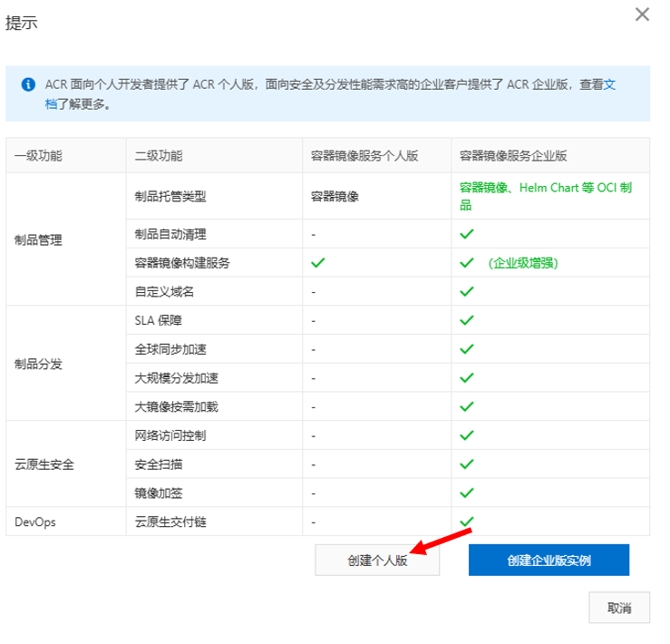
Task: Click the 全球同步加速 row label
Action: tap(170, 349)
